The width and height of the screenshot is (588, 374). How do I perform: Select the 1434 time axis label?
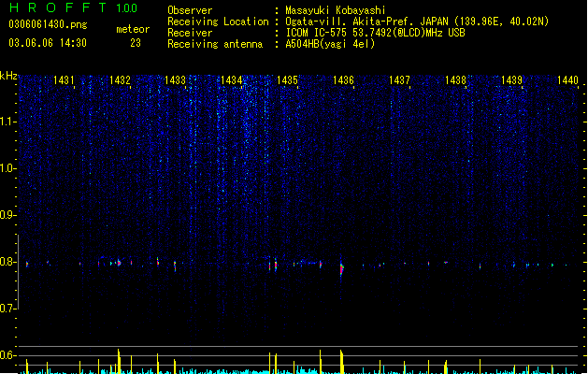click(x=232, y=80)
